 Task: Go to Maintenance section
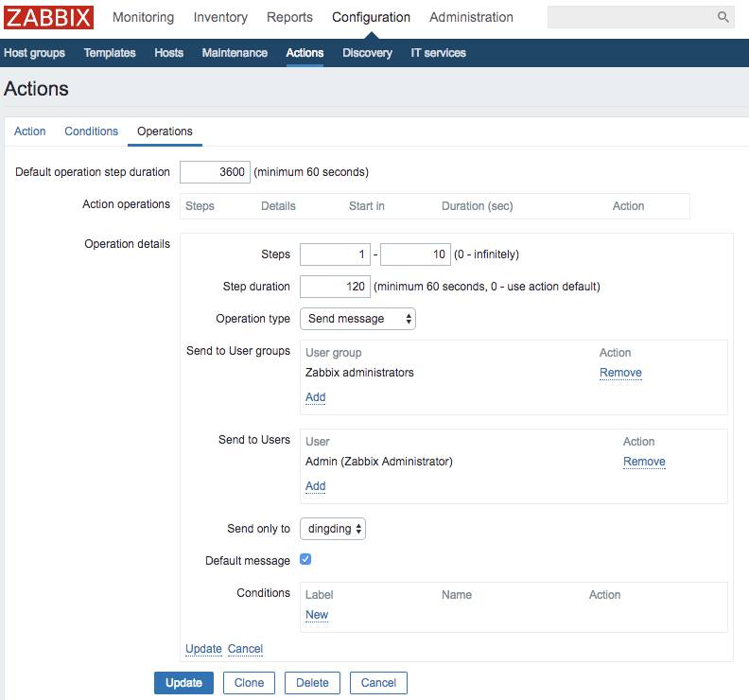pyautogui.click(x=235, y=53)
